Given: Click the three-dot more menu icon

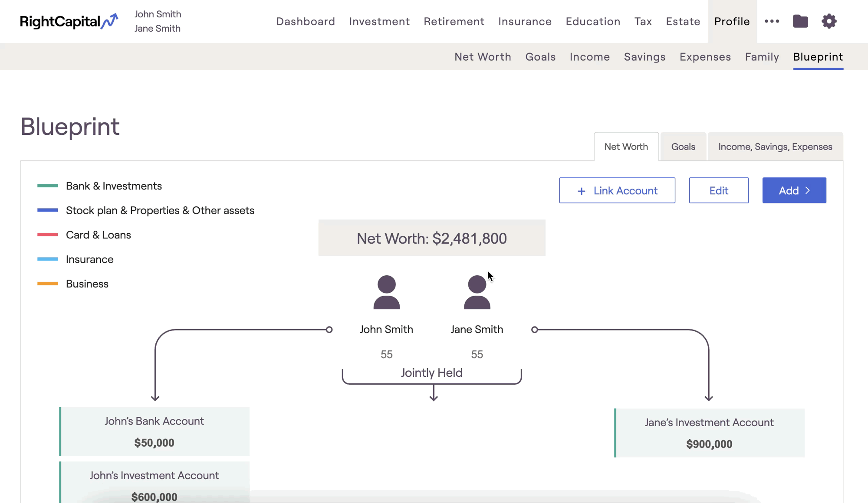Looking at the screenshot, I should [772, 21].
